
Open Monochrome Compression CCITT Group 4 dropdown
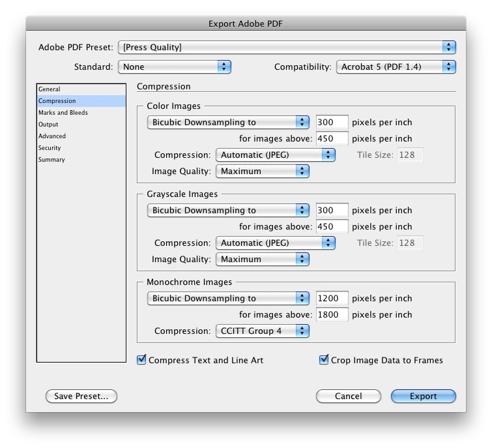tap(263, 331)
